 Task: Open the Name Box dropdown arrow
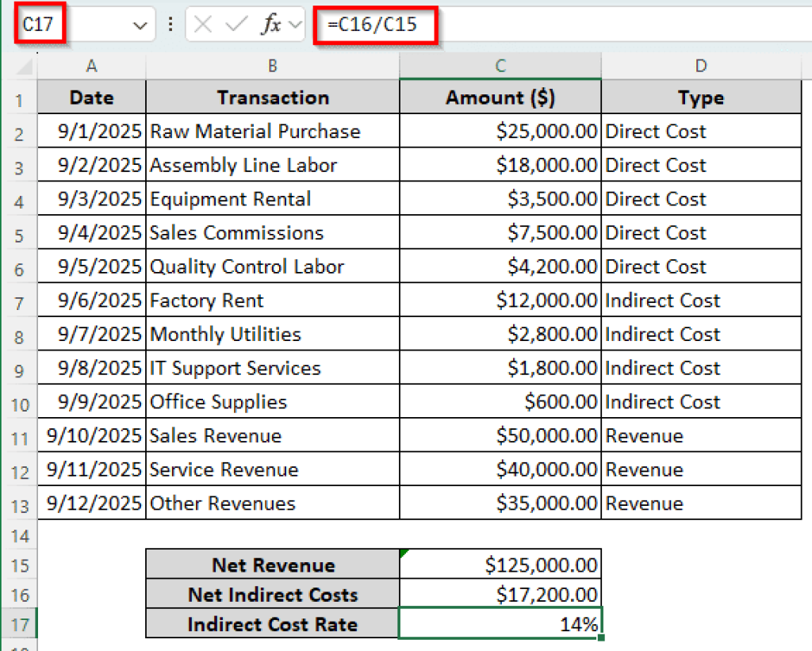141,24
